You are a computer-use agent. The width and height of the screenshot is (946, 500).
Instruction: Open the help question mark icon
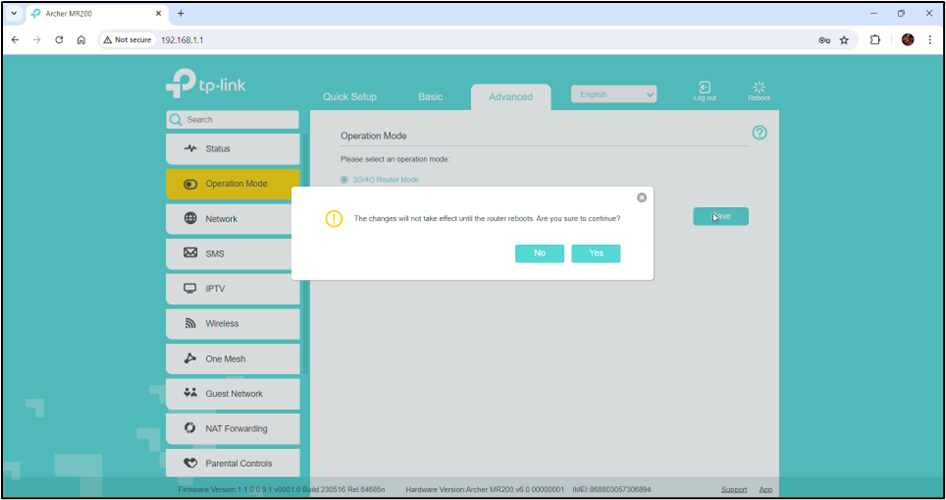(759, 133)
